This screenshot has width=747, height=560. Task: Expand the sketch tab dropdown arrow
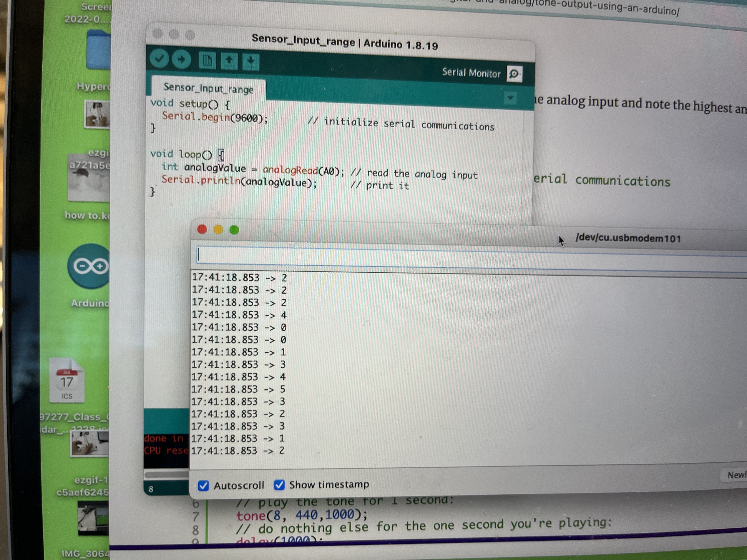click(510, 98)
